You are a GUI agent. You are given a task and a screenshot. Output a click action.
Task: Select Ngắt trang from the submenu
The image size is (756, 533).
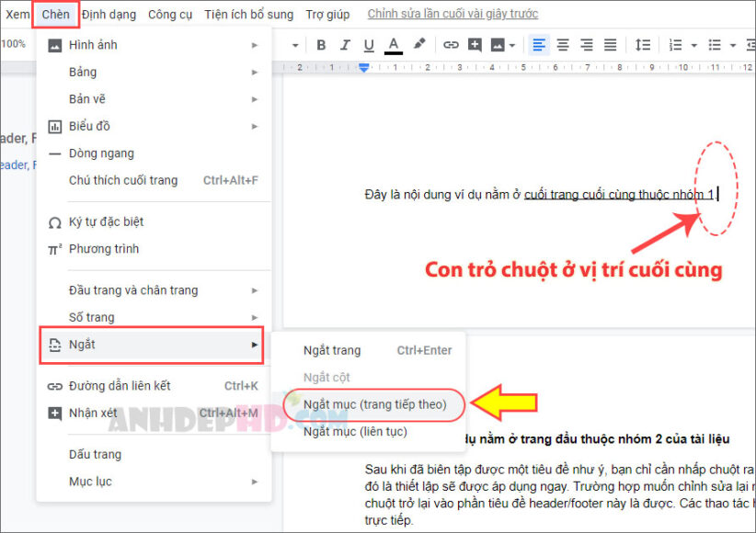pyautogui.click(x=332, y=350)
